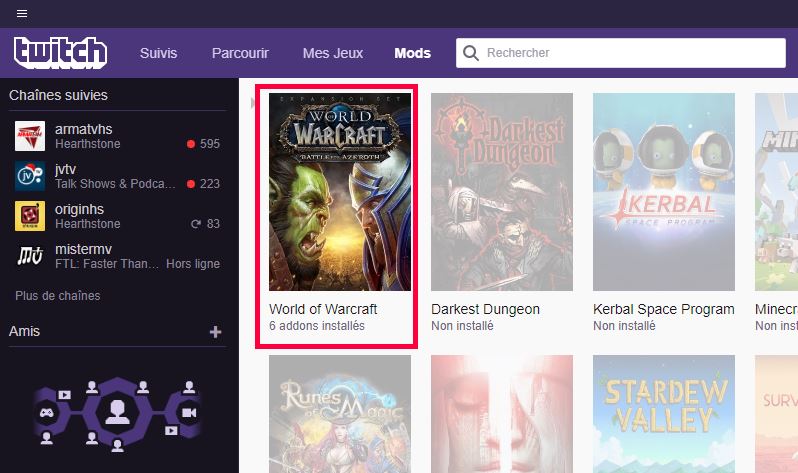The height and width of the screenshot is (473, 798).
Task: Open the Darkest Dungeon cover art
Action: pos(502,192)
